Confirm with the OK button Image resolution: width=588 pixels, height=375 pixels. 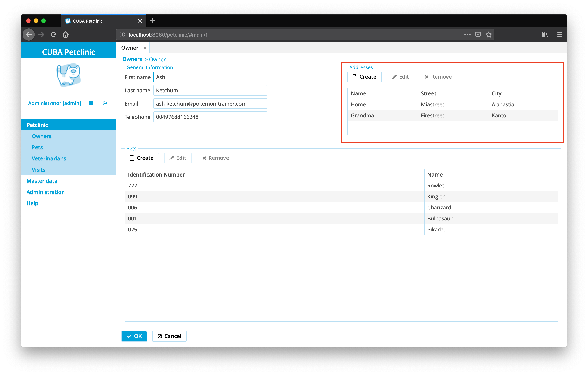[134, 336]
